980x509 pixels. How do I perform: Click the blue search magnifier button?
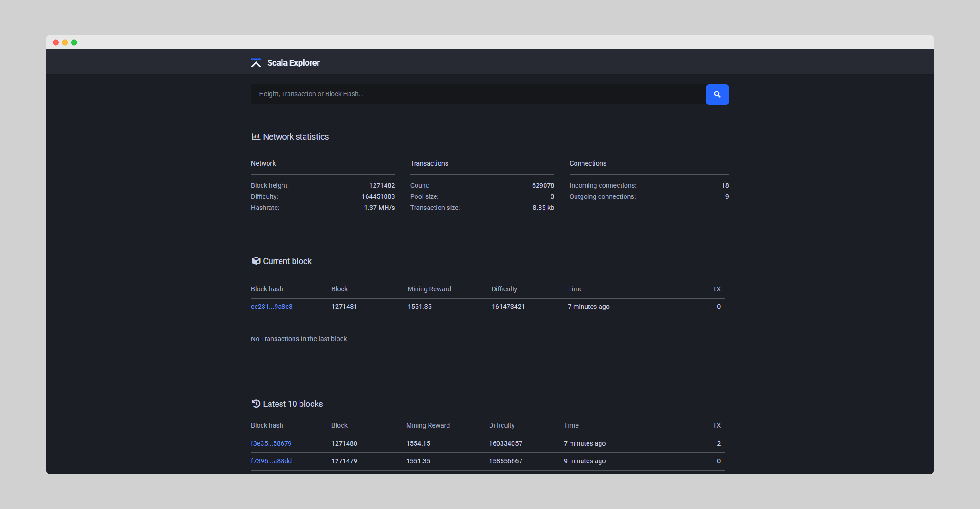click(717, 94)
